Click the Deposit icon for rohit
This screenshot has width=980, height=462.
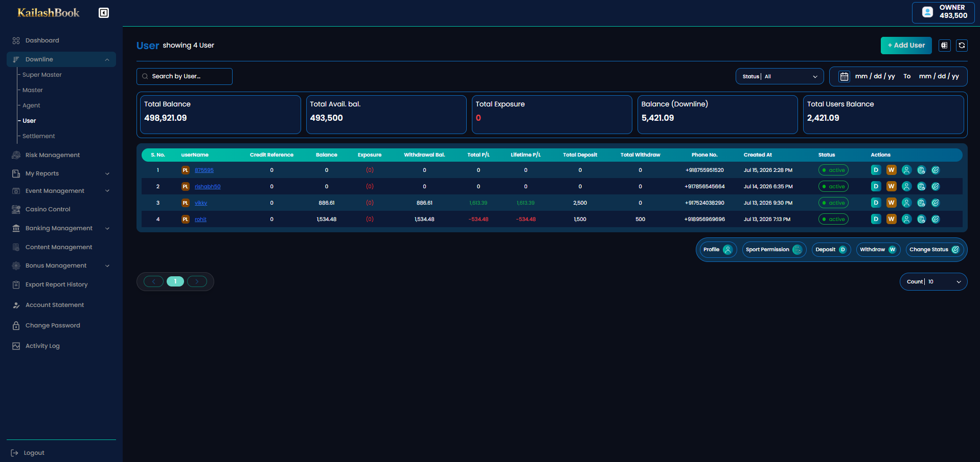[x=876, y=219]
